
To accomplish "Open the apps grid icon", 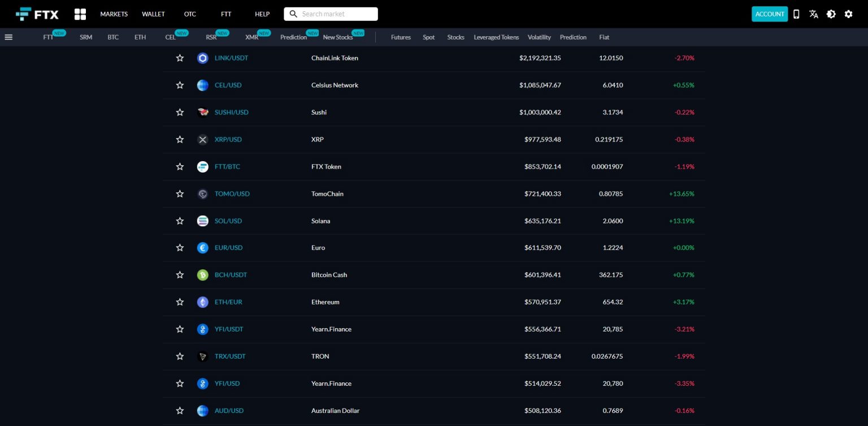I will (80, 14).
